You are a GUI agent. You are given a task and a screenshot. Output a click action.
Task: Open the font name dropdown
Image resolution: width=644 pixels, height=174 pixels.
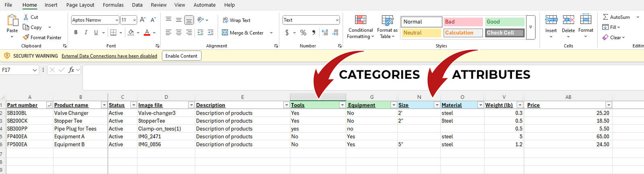click(117, 20)
